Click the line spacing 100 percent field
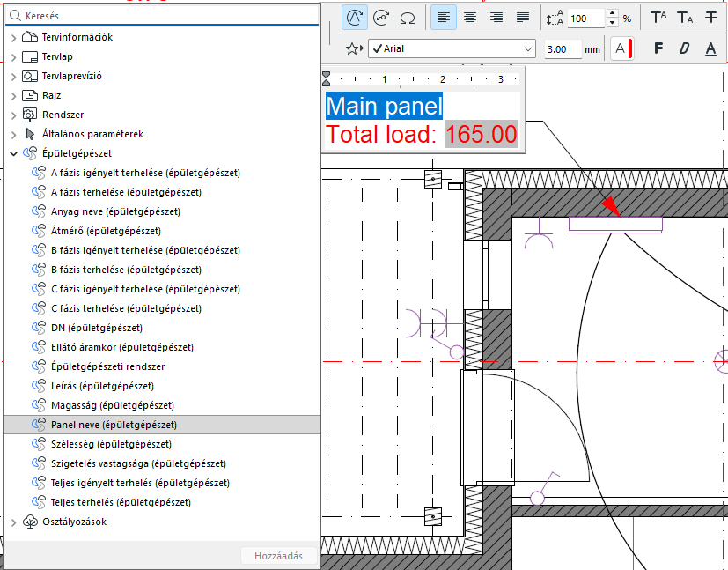Screen dimensions: 728x570 click(587, 19)
